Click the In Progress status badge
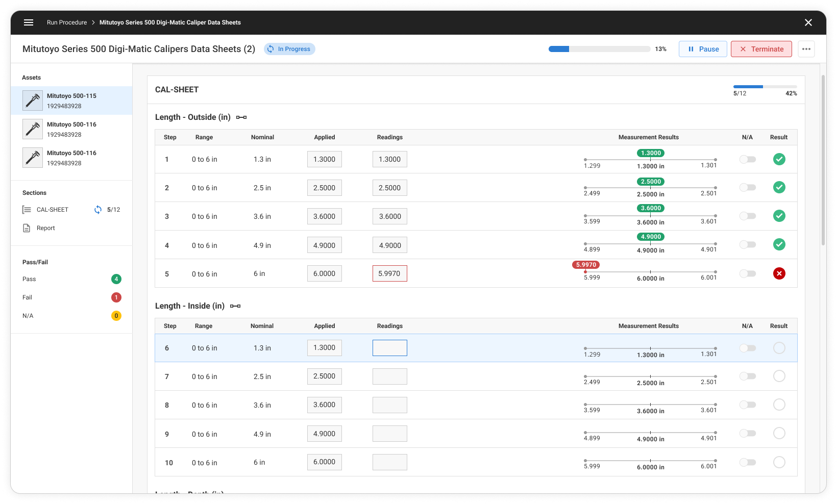837x504 pixels. point(289,49)
